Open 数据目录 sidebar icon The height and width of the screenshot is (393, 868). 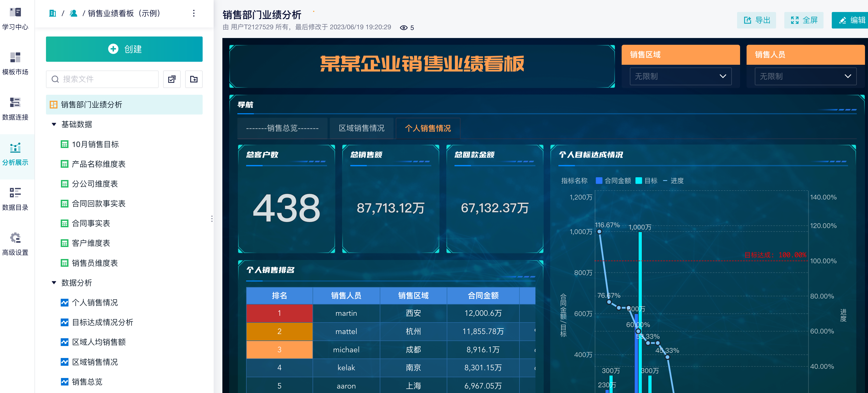coord(15,193)
